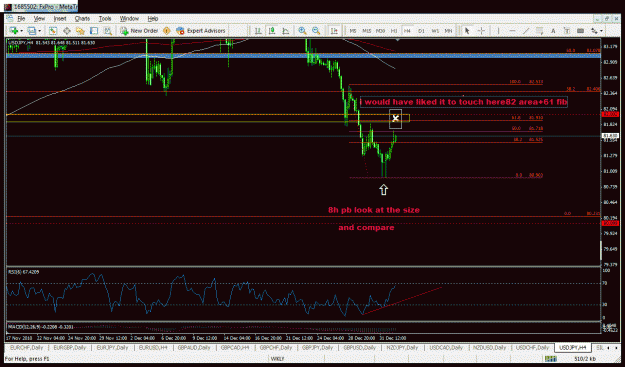Image resolution: width=625 pixels, height=367 pixels.
Task: Click the '8h pb look at the size' annotation
Action: pyautogui.click(x=374, y=210)
